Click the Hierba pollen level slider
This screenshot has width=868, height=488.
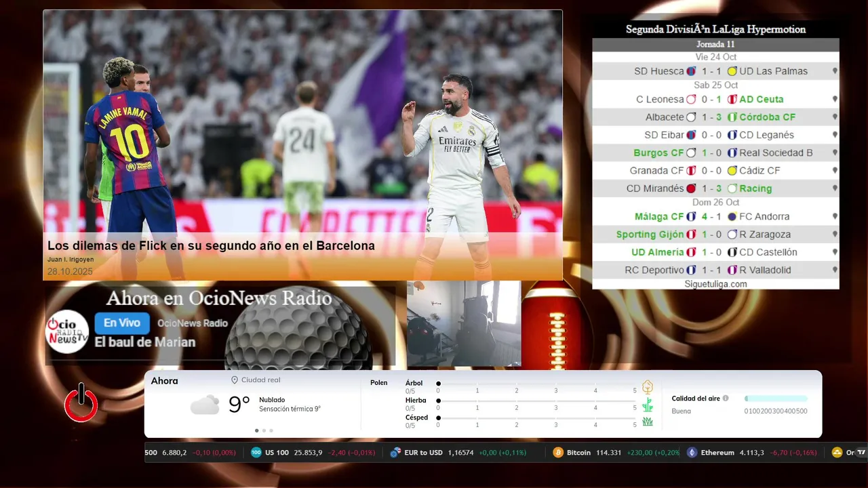click(536, 401)
